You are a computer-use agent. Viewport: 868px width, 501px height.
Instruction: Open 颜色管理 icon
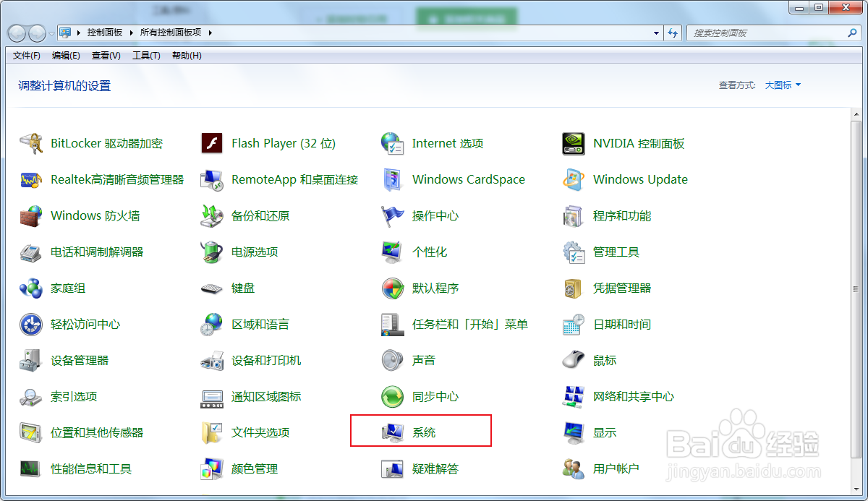pyautogui.click(x=212, y=468)
